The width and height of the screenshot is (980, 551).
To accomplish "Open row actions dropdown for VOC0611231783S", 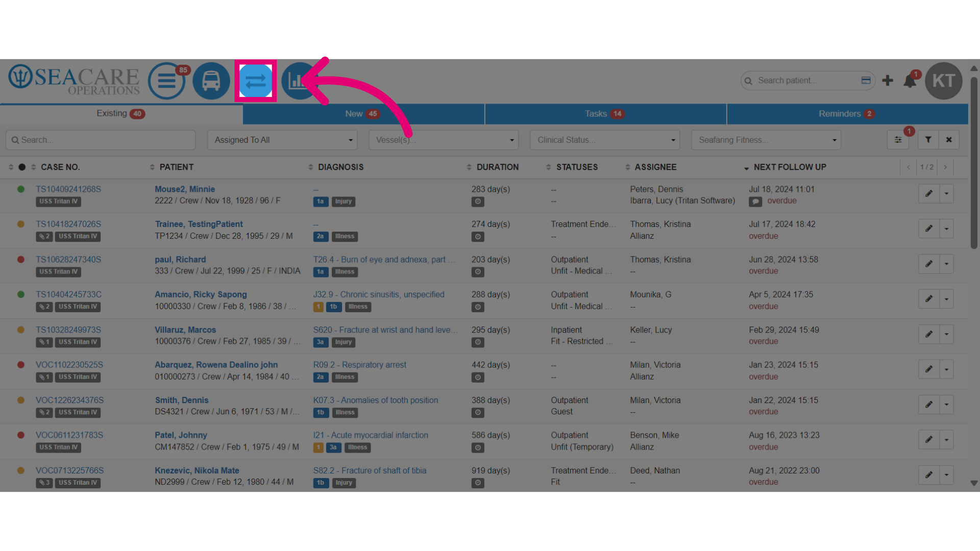I will click(x=947, y=440).
